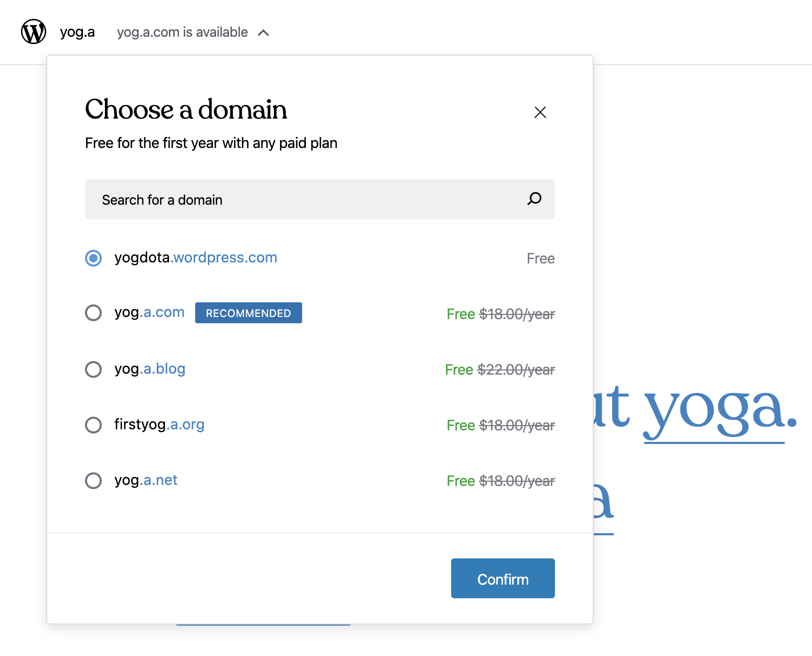Click inside the domain search field

pyautogui.click(x=262, y=199)
